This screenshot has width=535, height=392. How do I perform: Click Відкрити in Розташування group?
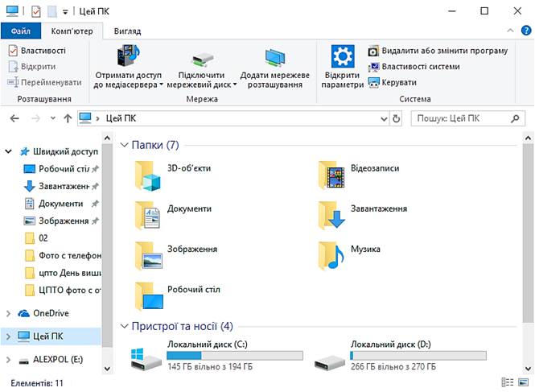(x=32, y=67)
